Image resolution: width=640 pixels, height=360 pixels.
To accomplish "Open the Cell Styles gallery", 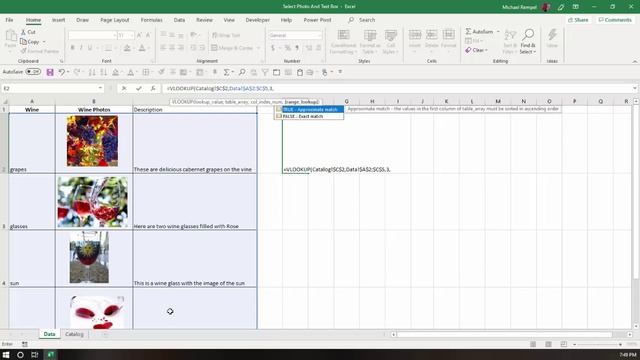I will coord(391,42).
